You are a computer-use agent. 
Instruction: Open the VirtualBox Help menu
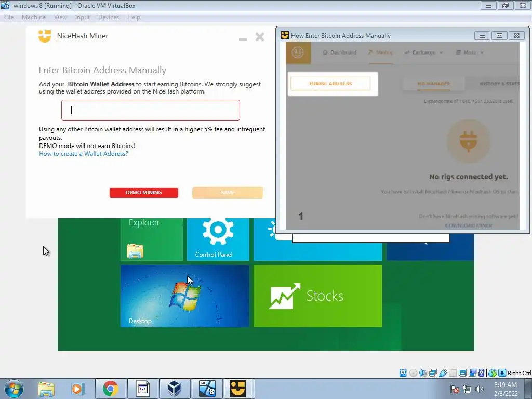[x=134, y=17]
